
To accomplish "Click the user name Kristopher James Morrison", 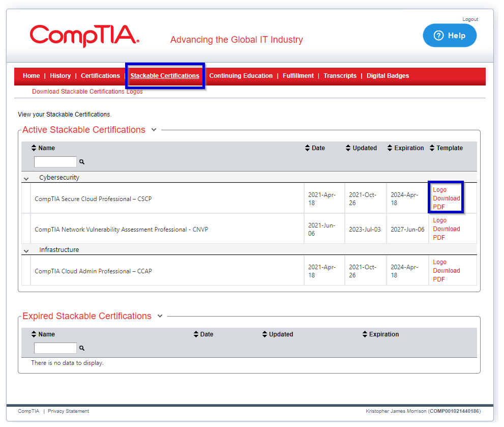I will click(396, 411).
